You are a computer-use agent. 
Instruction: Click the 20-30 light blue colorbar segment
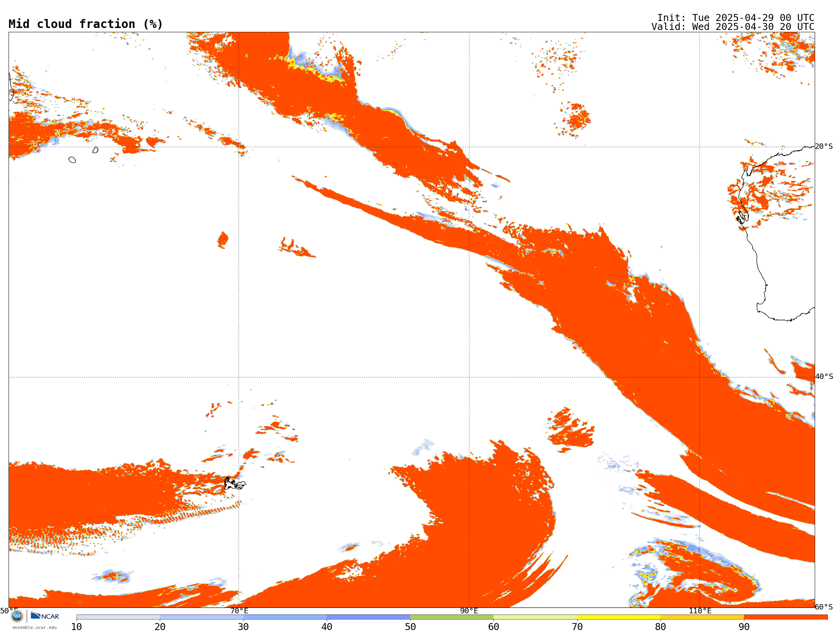pos(201,617)
